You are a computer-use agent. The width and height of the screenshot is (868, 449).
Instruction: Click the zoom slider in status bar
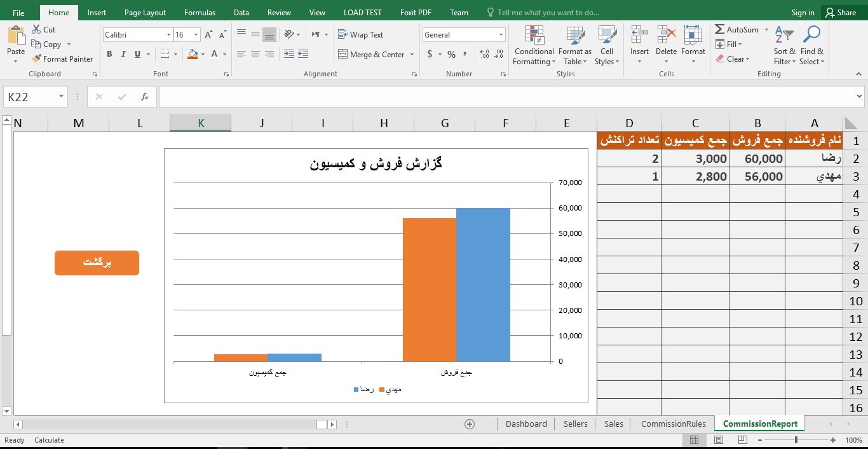click(796, 440)
